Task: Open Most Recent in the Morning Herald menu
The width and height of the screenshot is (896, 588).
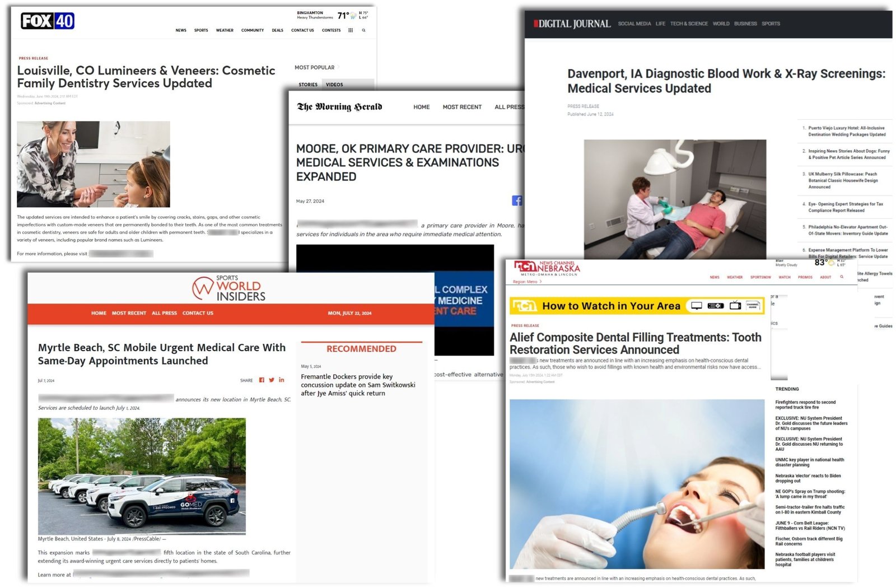Action: tap(462, 107)
